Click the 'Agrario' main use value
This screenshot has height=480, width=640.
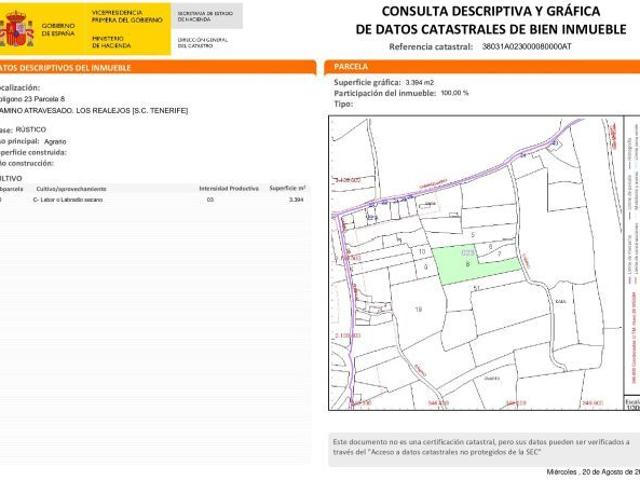click(x=55, y=141)
